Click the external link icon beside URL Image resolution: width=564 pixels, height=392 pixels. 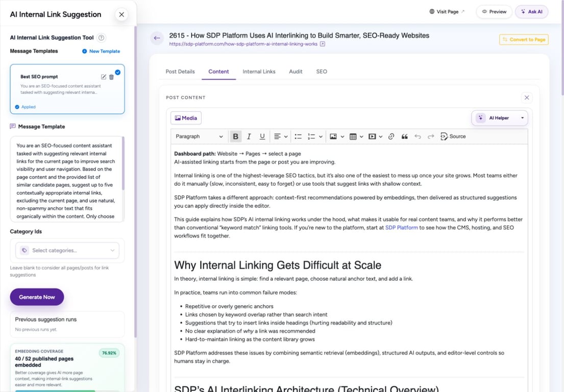(323, 44)
